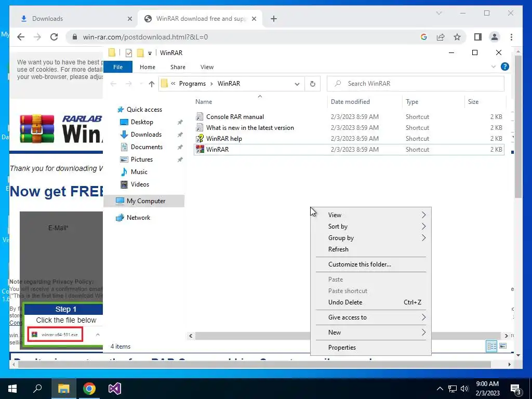Image resolution: width=532 pixels, height=399 pixels.
Task: Click the Google icon in address bar
Action: [424, 37]
